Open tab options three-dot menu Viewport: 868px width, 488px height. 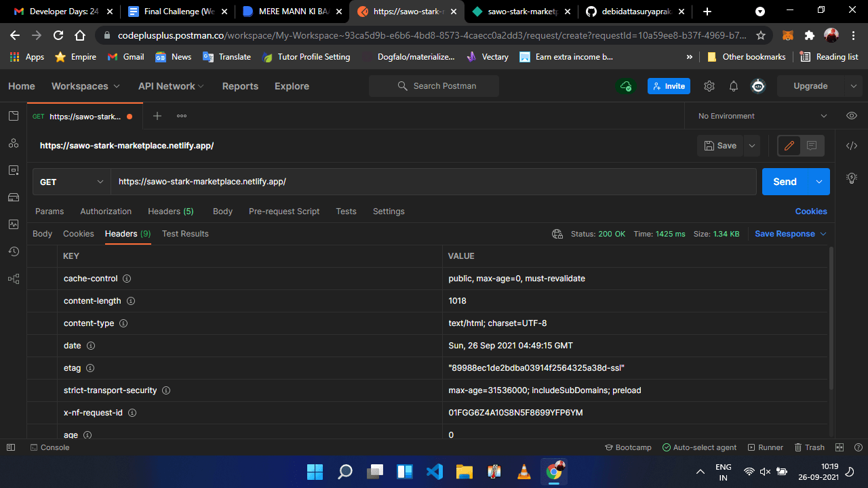pyautogui.click(x=182, y=116)
